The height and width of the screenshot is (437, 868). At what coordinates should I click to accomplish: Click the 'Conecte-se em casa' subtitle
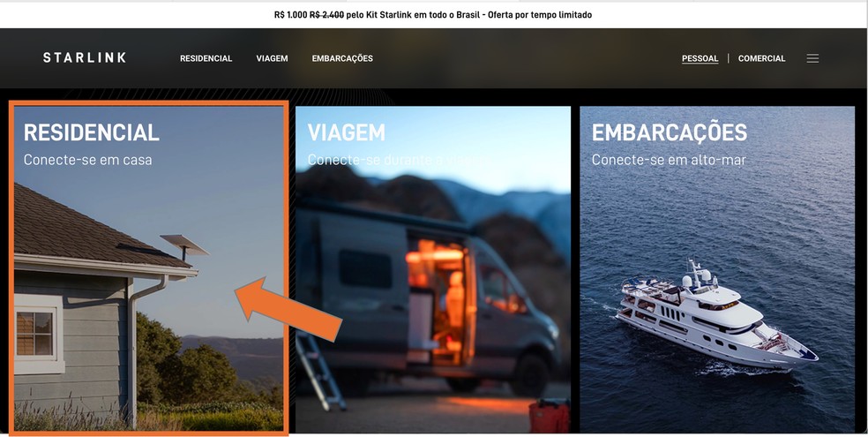(x=87, y=160)
